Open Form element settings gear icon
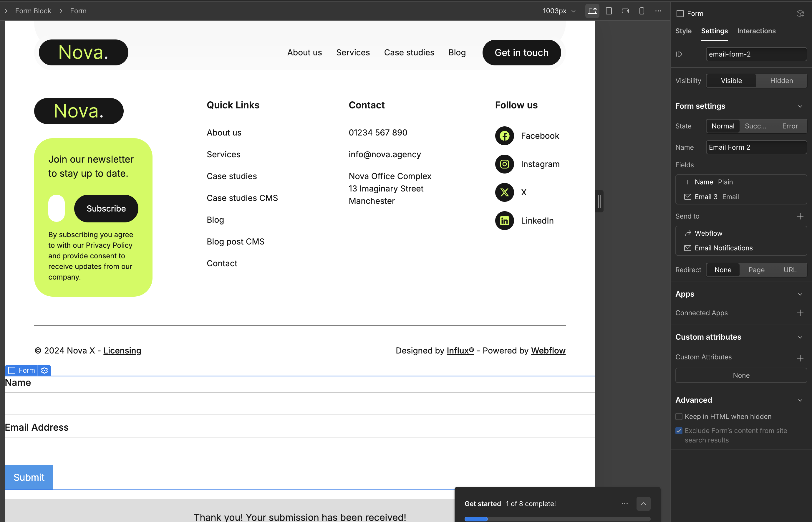The height and width of the screenshot is (522, 812). [x=44, y=371]
